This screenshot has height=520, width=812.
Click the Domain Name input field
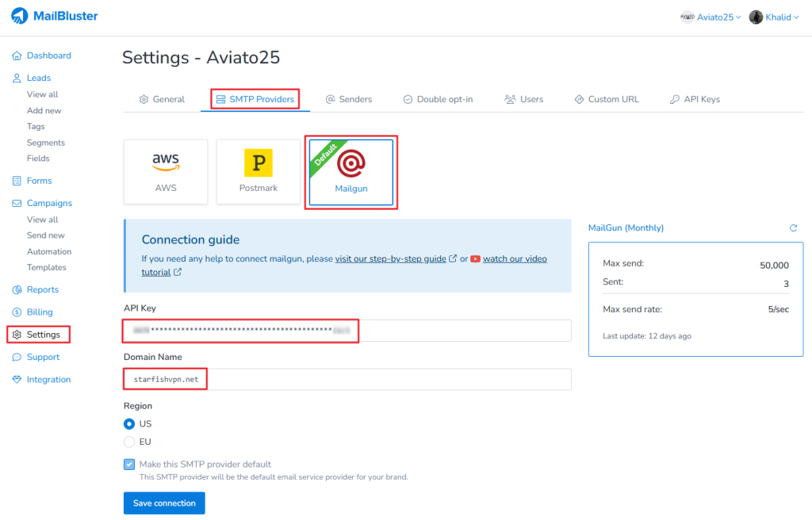tap(347, 380)
